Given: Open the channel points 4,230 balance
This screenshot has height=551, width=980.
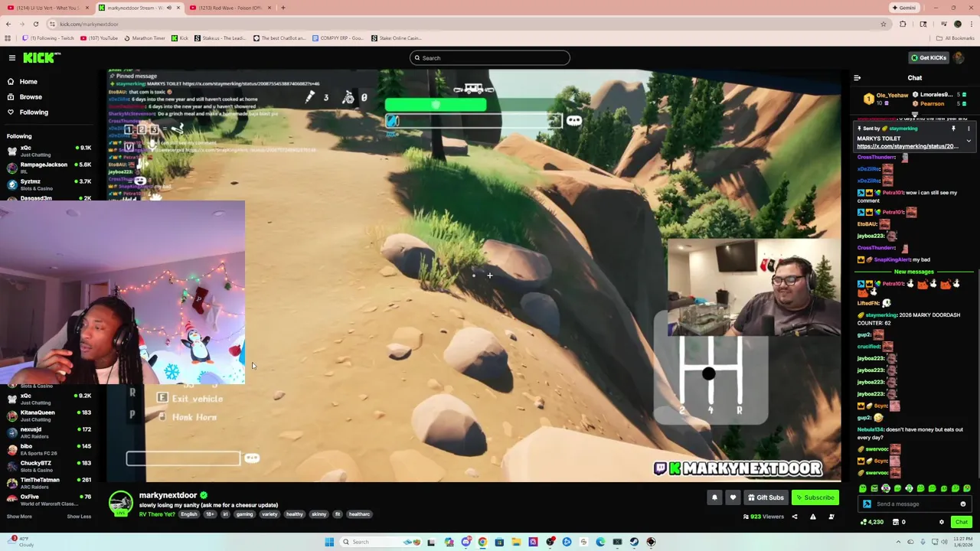Looking at the screenshot, I should pos(872,522).
